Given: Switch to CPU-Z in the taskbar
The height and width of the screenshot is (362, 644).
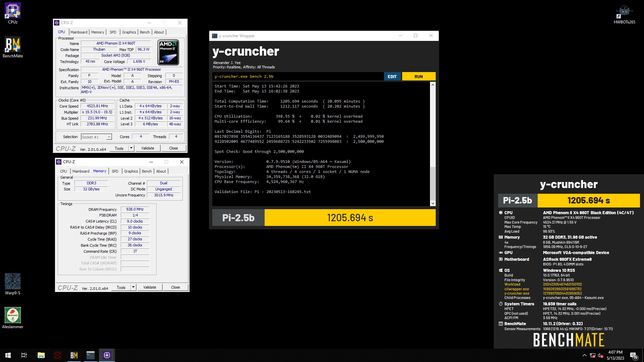Looking at the screenshot, I should [107, 355].
